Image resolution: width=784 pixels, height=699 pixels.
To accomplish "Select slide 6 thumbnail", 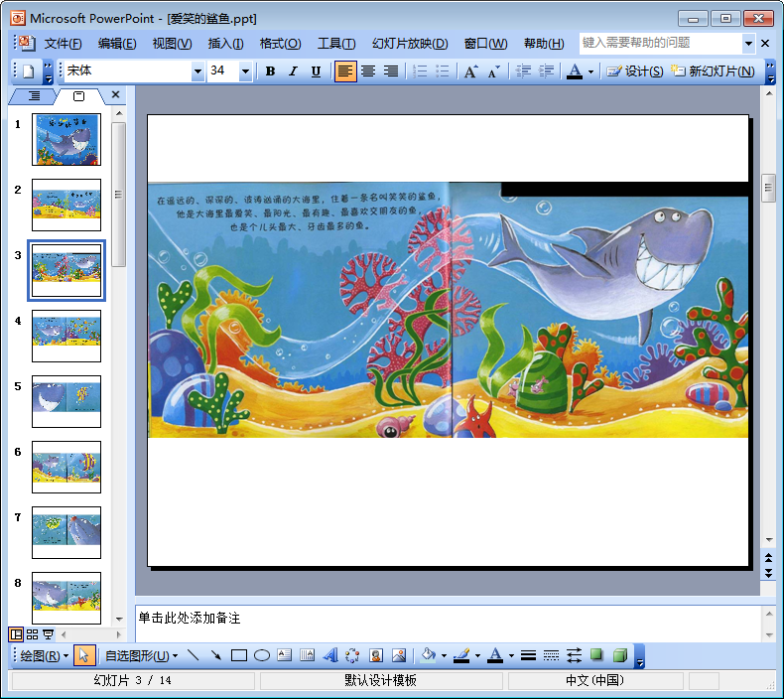I will 66,467.
